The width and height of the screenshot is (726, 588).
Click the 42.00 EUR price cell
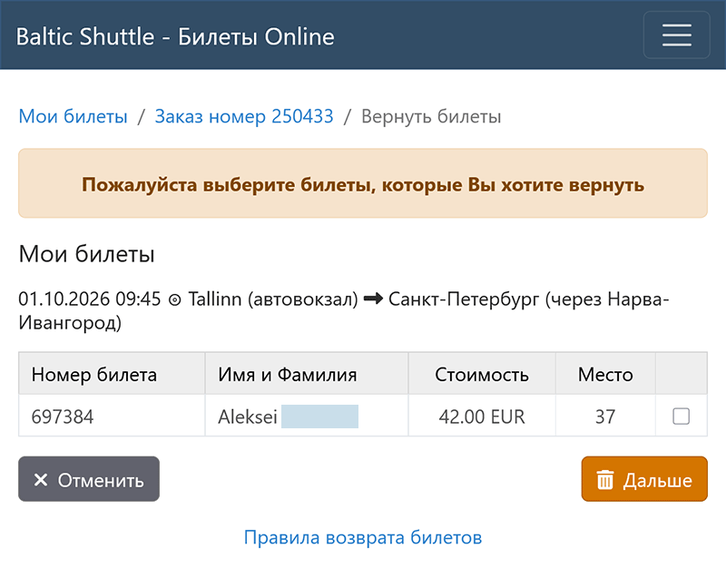coord(482,416)
